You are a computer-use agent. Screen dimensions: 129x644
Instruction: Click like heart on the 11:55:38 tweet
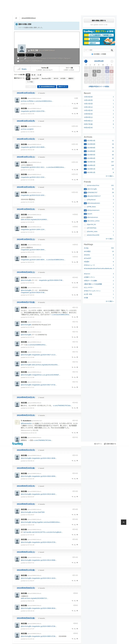click(77, 103)
